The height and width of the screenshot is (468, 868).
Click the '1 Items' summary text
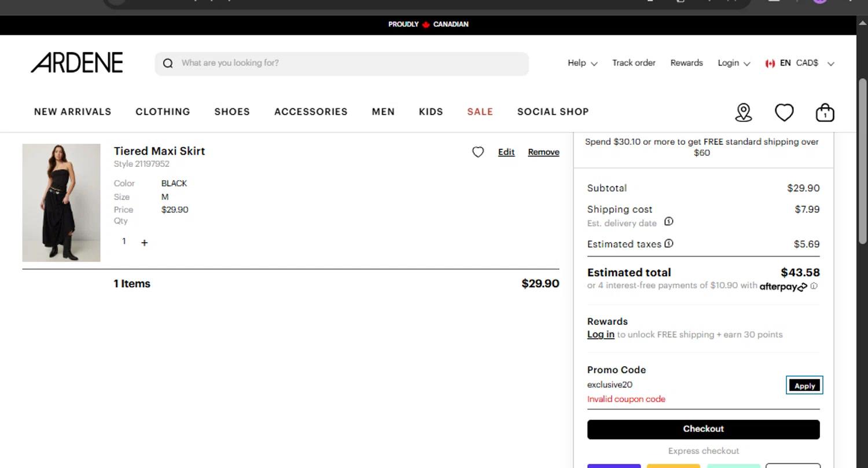coord(132,284)
